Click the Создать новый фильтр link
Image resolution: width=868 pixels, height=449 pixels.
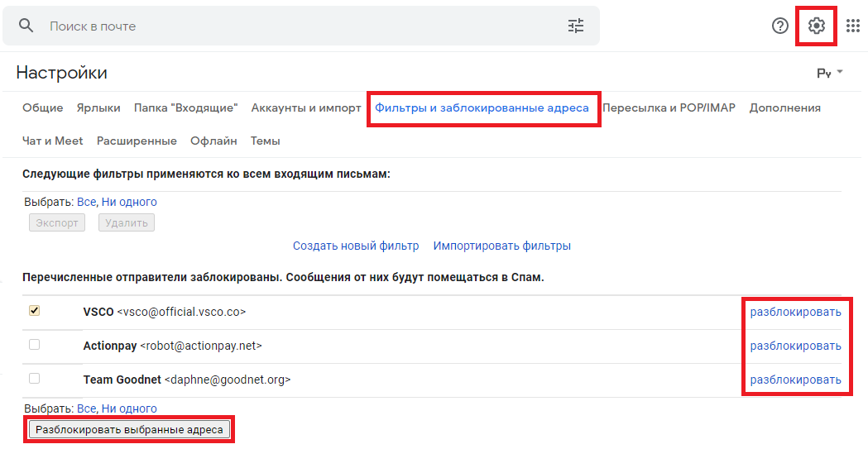click(x=356, y=246)
